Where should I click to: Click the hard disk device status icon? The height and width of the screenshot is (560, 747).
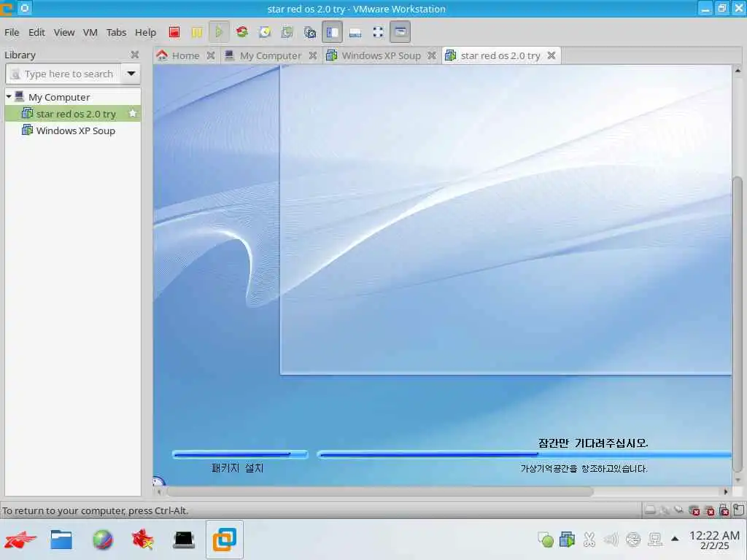coord(649,510)
